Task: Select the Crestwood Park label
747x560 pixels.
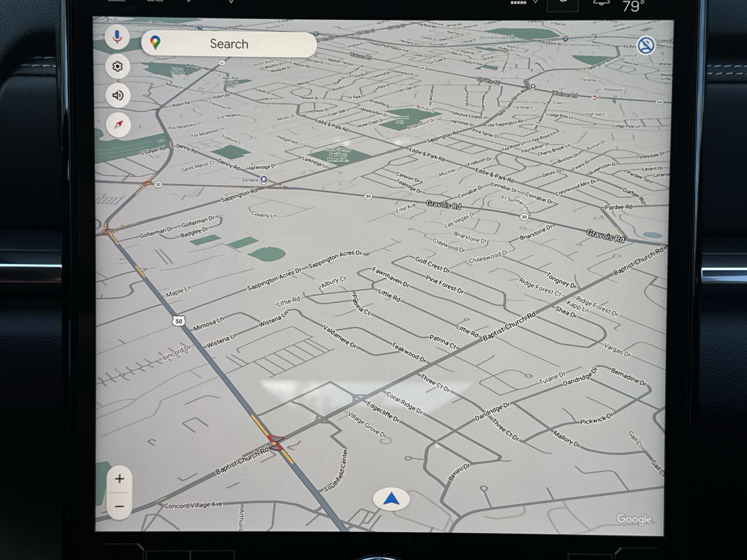Action: coord(400,119)
